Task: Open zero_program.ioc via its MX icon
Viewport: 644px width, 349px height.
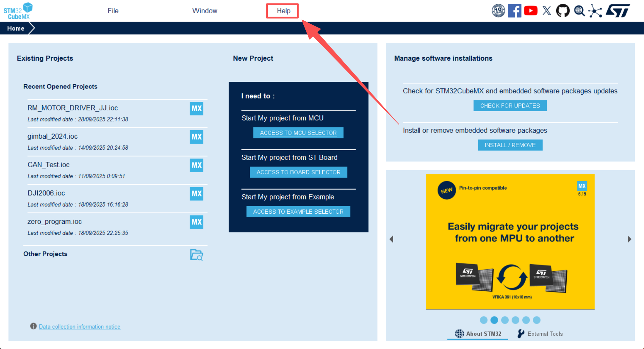Action: tap(197, 222)
